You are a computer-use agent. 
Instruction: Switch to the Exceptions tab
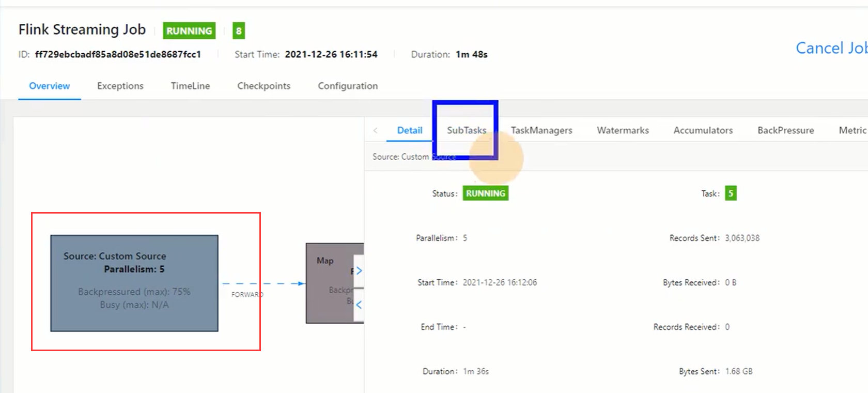pyautogui.click(x=120, y=86)
